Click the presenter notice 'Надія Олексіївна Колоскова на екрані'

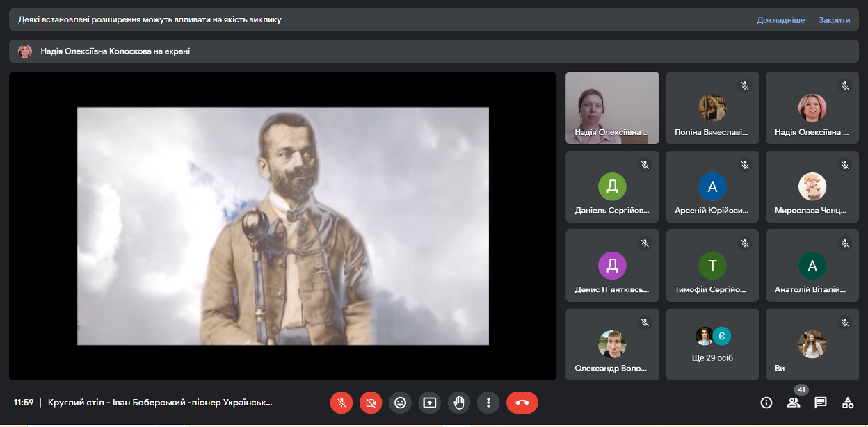click(115, 51)
